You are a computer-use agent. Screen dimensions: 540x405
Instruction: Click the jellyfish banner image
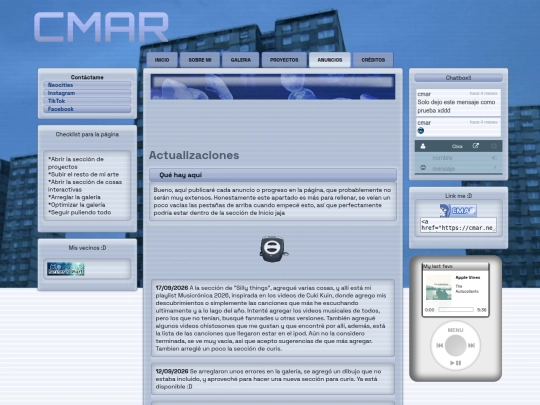[x=273, y=87]
